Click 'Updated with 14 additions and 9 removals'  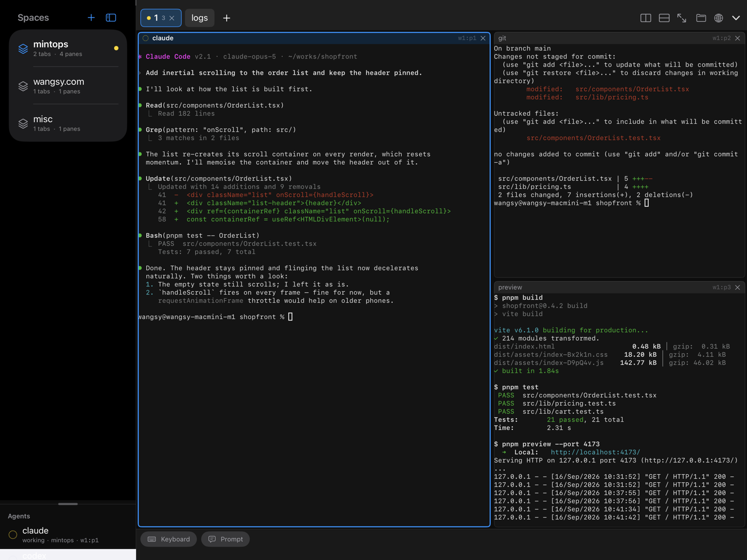point(239,187)
